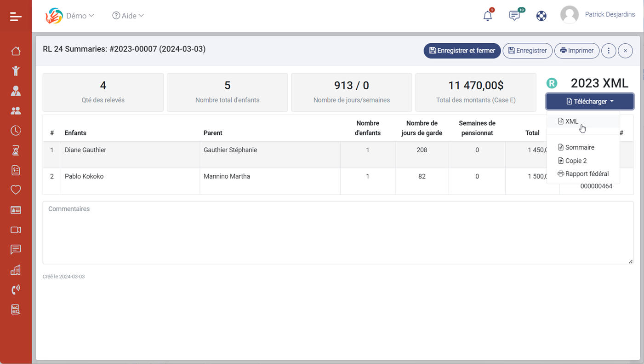Select Rapport fédéral menu option
644x364 pixels.
(x=587, y=174)
